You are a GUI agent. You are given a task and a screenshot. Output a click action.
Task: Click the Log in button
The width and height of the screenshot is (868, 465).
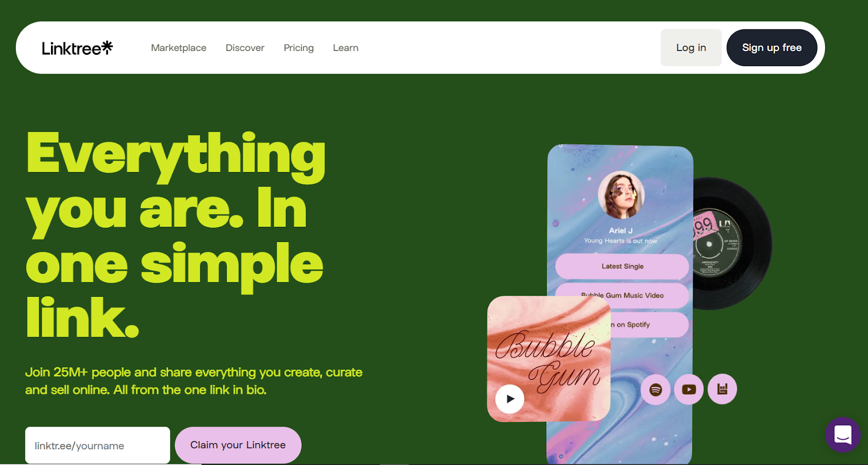coord(691,48)
